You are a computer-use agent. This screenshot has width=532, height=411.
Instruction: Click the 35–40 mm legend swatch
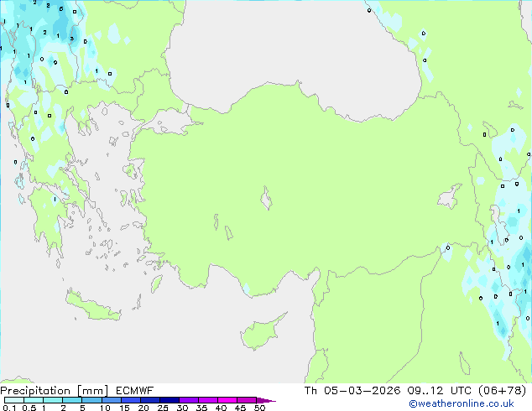[x=208, y=400]
